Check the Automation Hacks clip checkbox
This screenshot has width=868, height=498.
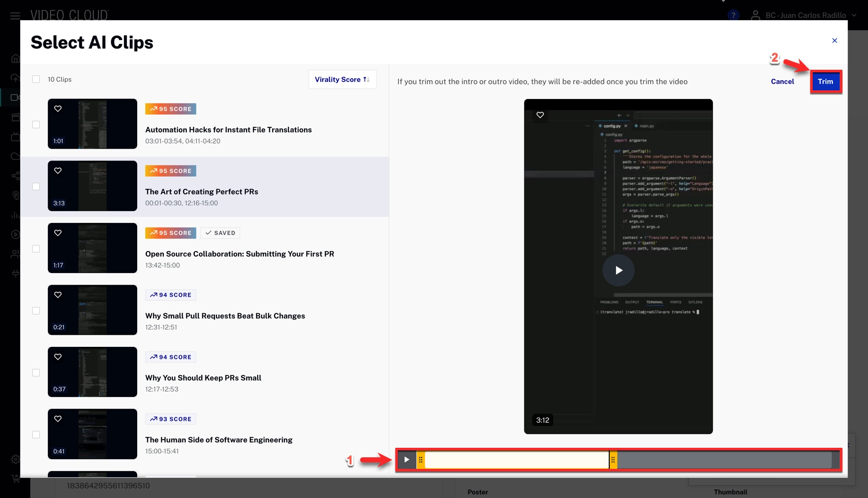pyautogui.click(x=36, y=125)
